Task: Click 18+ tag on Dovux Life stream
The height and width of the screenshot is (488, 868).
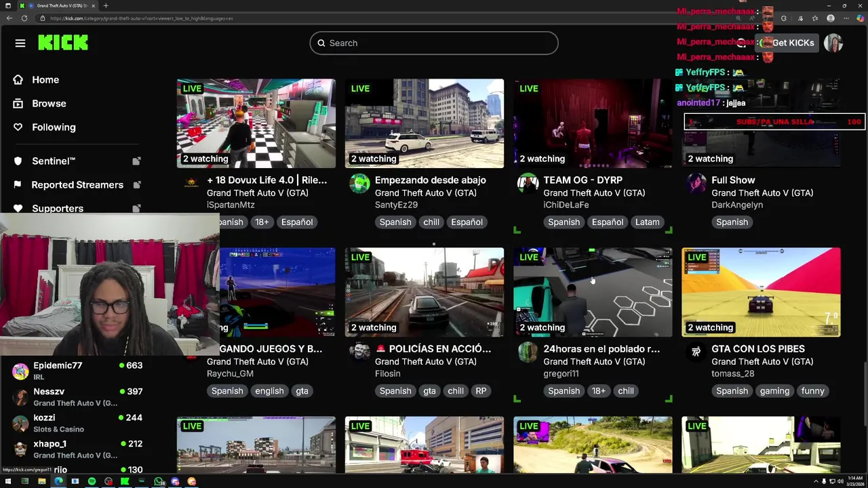Action: 262,222
